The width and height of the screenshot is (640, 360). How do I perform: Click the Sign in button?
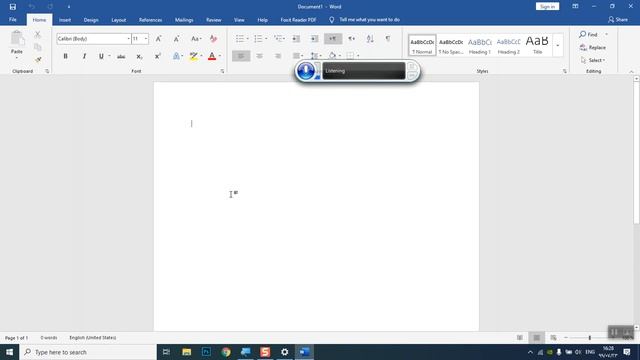[547, 7]
